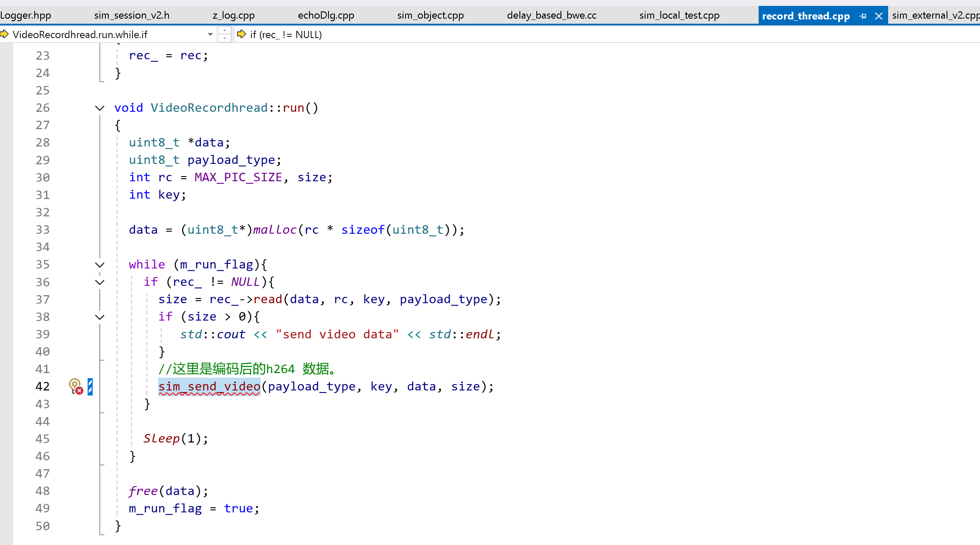This screenshot has width=980, height=545.
Task: Click the underlined sim_send_video function call
Action: point(209,387)
